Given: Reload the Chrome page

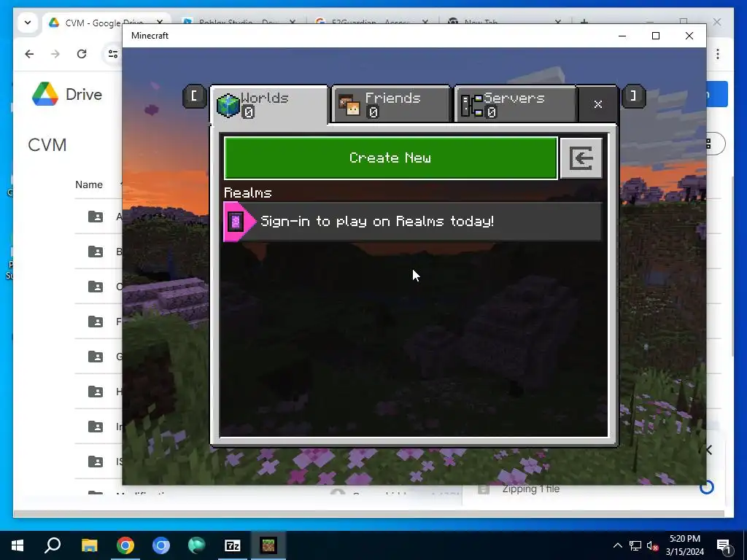Looking at the screenshot, I should (82, 54).
